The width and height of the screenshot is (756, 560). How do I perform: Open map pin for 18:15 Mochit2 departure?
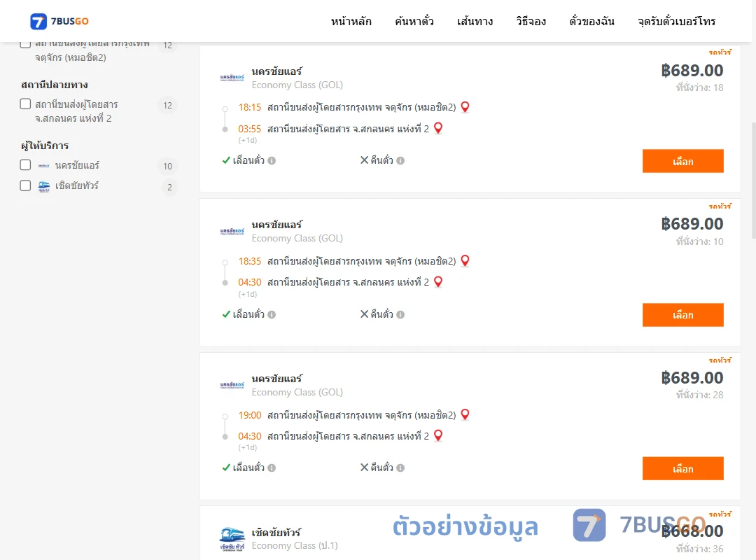pos(465,107)
